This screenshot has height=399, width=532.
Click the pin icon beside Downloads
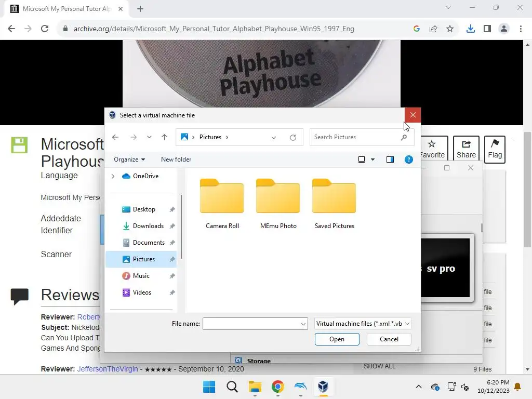[172, 226]
